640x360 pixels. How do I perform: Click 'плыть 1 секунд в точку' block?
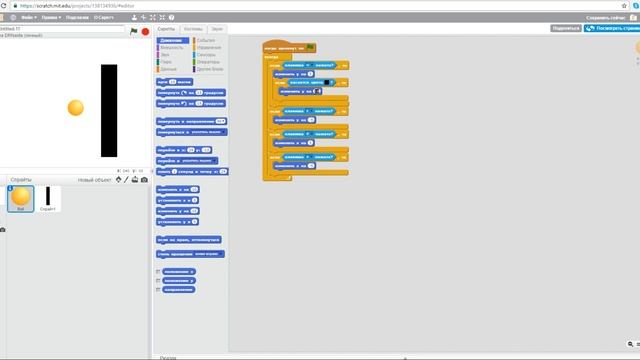pyautogui.click(x=192, y=171)
